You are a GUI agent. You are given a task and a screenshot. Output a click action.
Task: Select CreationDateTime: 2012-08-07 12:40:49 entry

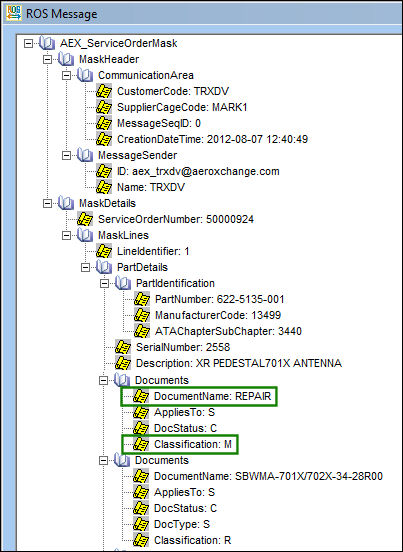click(212, 140)
